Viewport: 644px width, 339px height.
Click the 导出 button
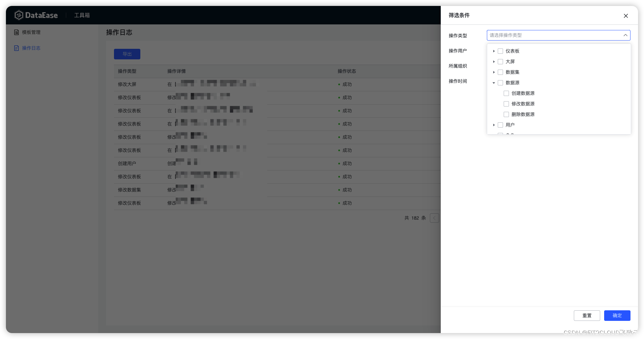click(x=127, y=54)
